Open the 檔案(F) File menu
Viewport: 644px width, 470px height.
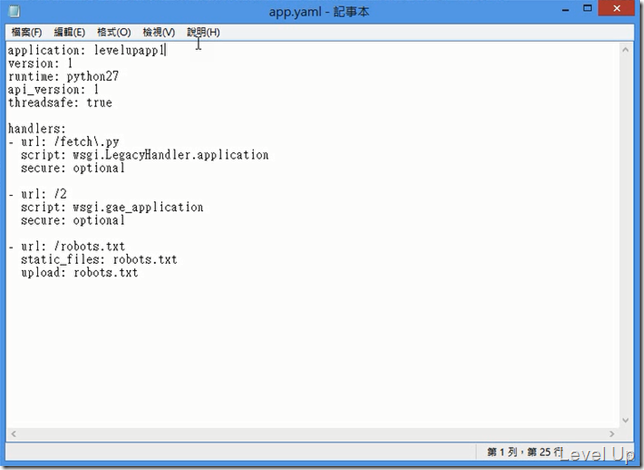[27, 32]
